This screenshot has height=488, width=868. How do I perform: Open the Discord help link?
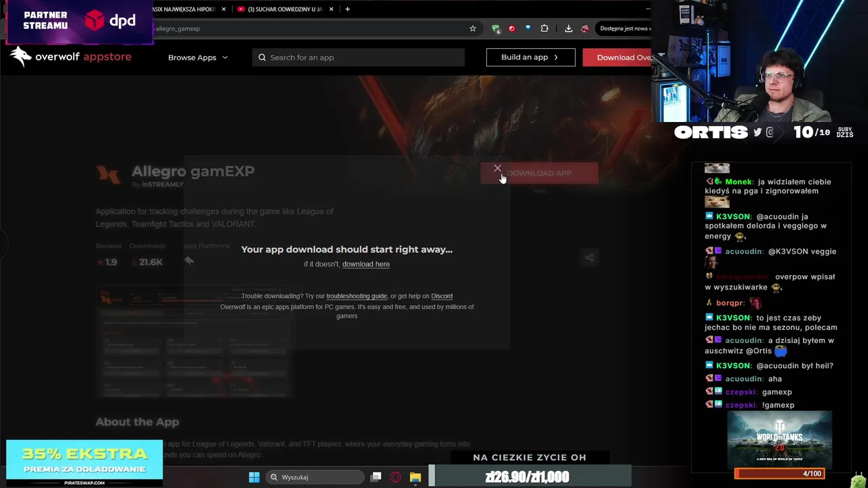pos(441,296)
